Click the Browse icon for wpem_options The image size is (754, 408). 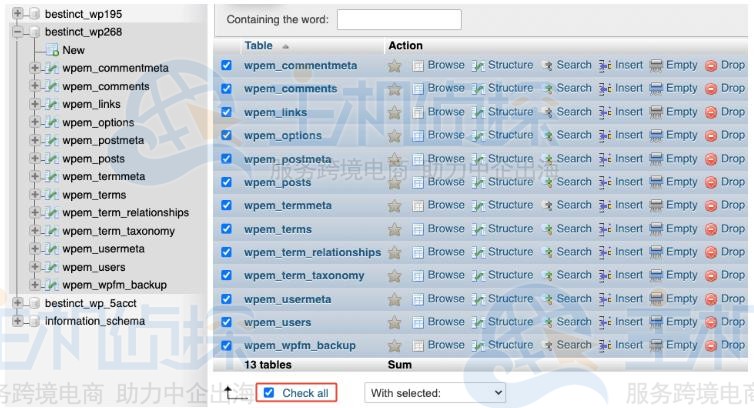pyautogui.click(x=418, y=136)
